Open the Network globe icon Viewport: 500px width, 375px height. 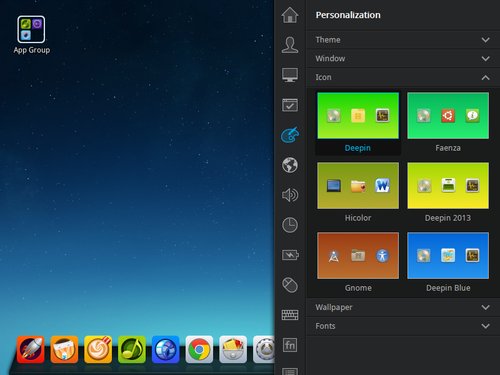[x=290, y=165]
